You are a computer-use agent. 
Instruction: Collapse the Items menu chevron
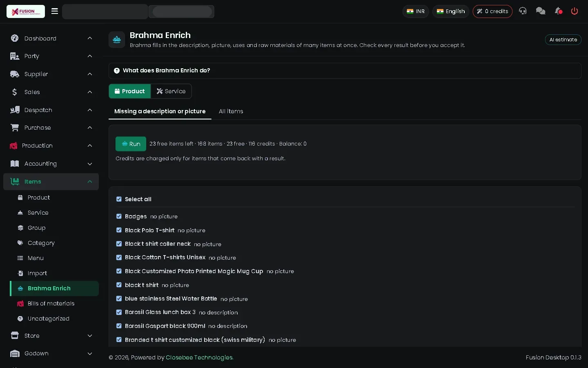[x=90, y=182]
